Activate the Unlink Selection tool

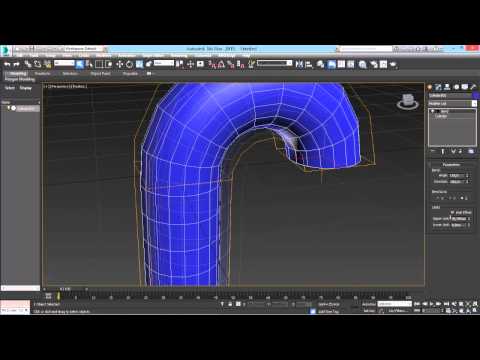pyautogui.click(x=37, y=64)
